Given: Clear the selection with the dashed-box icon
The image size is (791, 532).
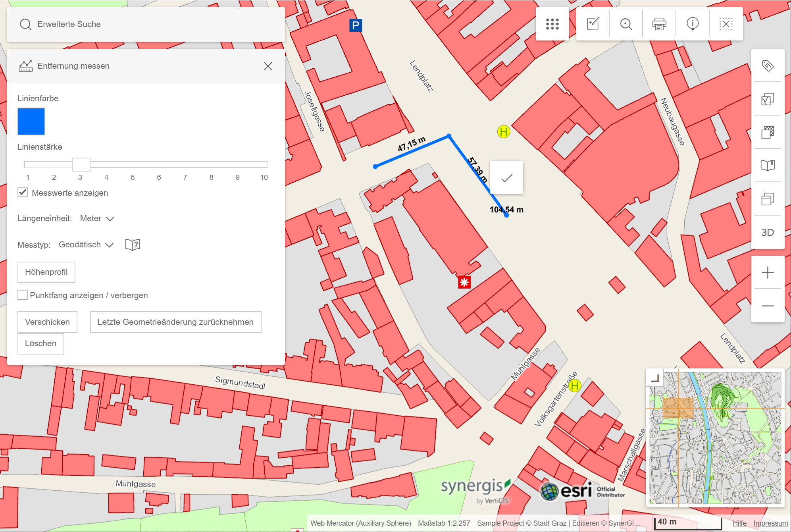Looking at the screenshot, I should pyautogui.click(x=726, y=24).
